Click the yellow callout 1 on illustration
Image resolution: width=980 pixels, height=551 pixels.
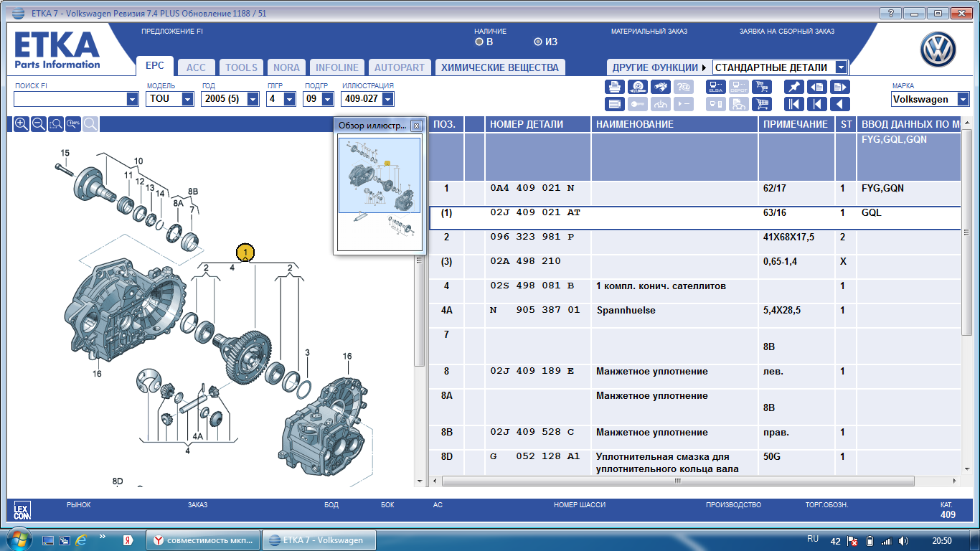pos(245,252)
